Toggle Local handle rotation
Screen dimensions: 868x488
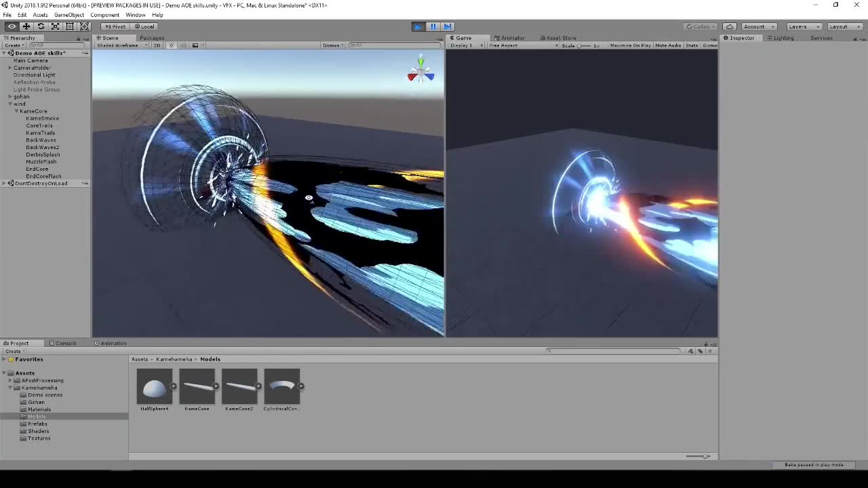[x=144, y=26]
